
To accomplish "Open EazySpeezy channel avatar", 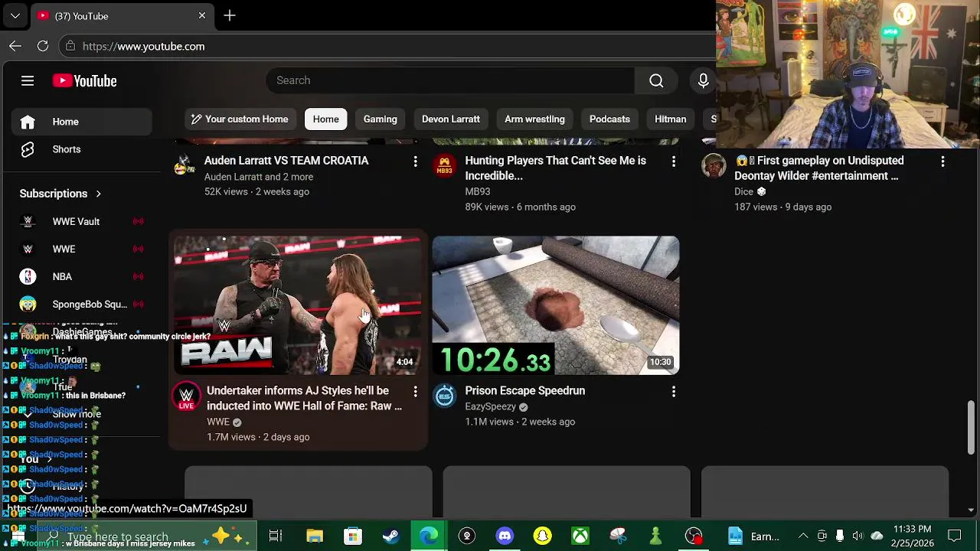I will tap(444, 395).
